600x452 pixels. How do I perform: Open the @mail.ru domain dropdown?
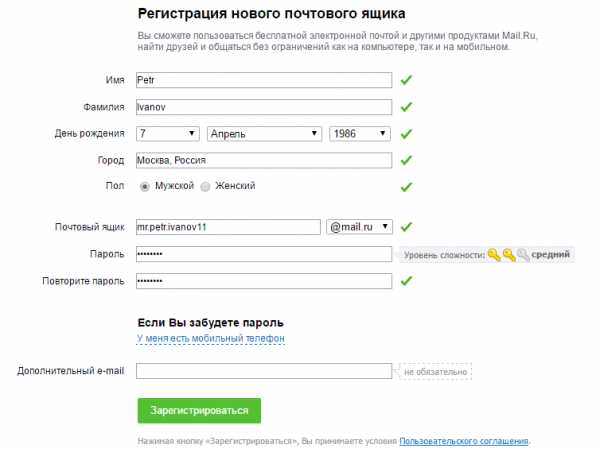(359, 227)
